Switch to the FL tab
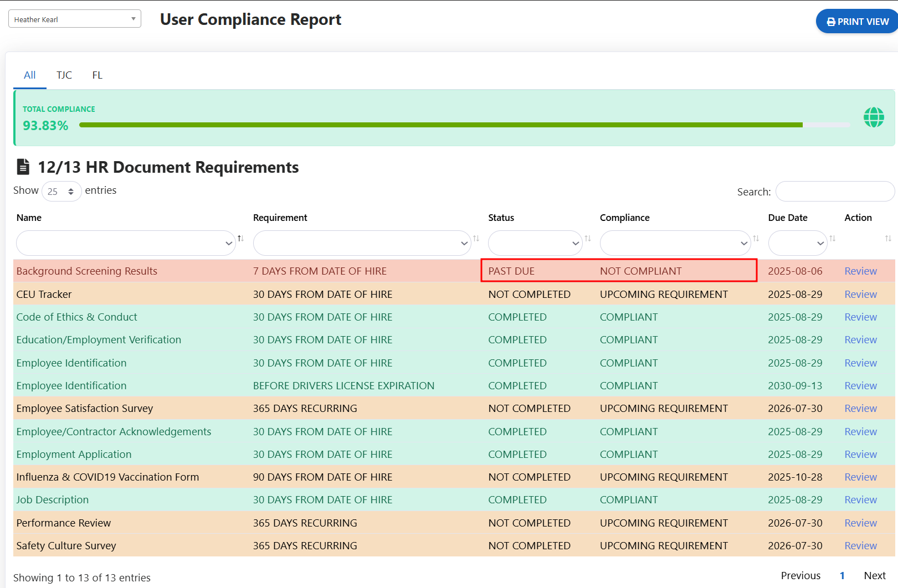Image resolution: width=898 pixels, height=588 pixels. coord(98,75)
